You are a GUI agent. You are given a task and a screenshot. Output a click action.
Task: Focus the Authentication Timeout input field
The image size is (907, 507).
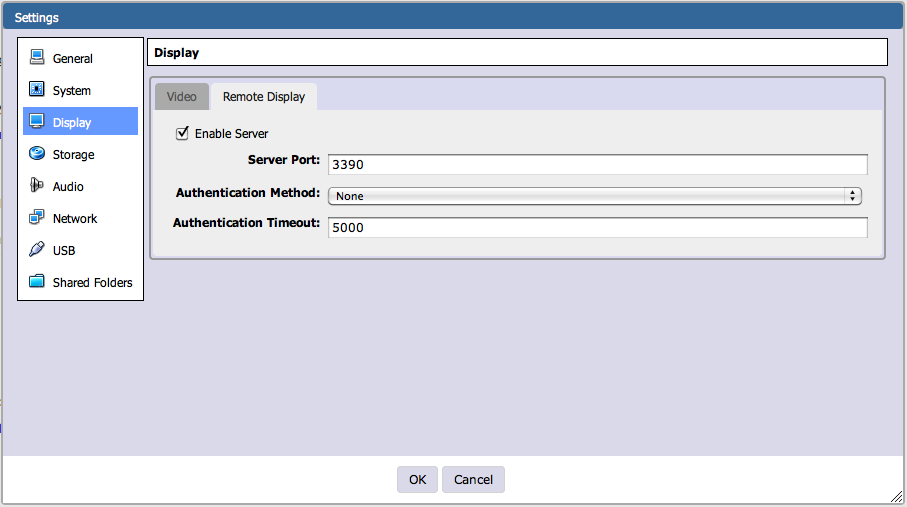click(597, 227)
